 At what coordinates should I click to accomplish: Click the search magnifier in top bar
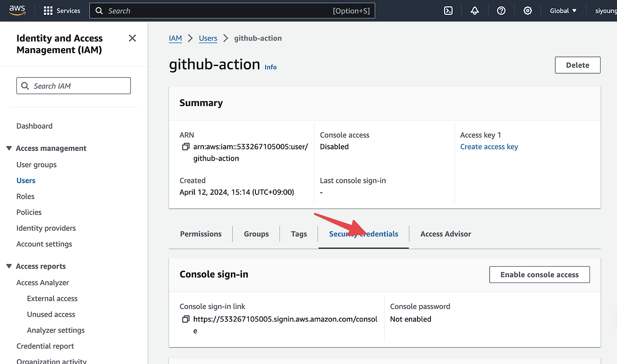[99, 11]
